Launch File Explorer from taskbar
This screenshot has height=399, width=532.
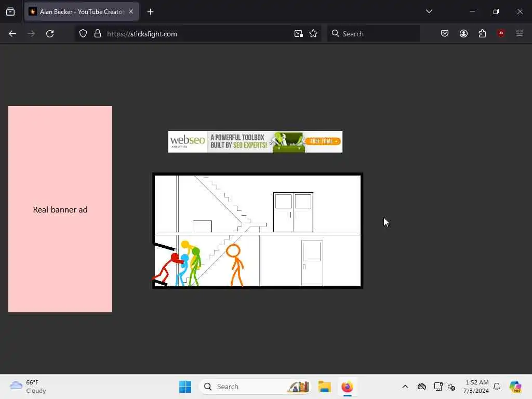point(324,387)
